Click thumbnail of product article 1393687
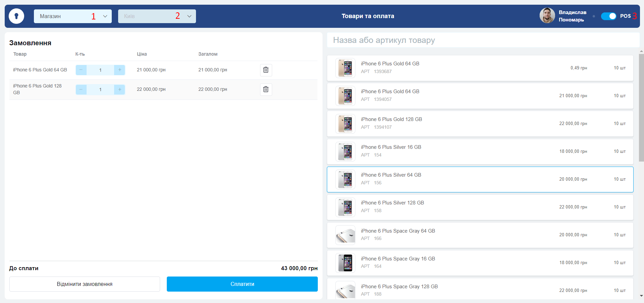This screenshot has width=644, height=303. tap(345, 68)
